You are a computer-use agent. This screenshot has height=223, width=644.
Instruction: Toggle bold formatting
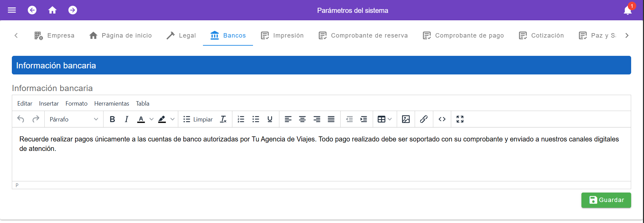112,119
